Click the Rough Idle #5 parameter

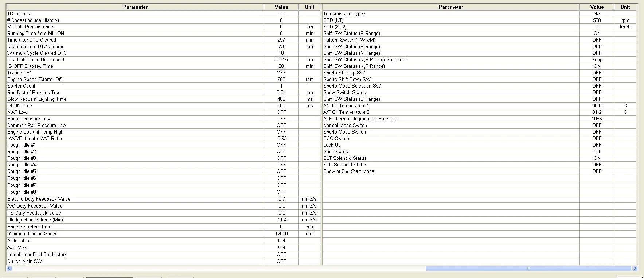point(22,171)
